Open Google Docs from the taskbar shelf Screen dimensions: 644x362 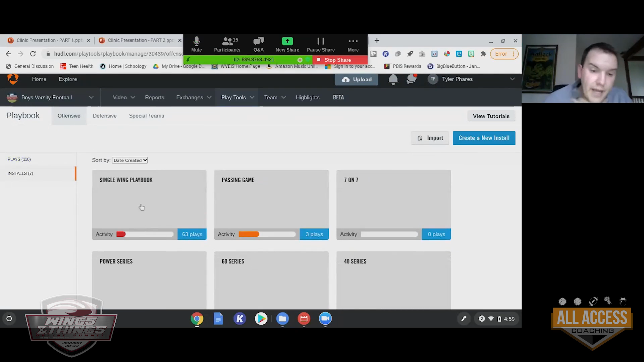(218, 319)
